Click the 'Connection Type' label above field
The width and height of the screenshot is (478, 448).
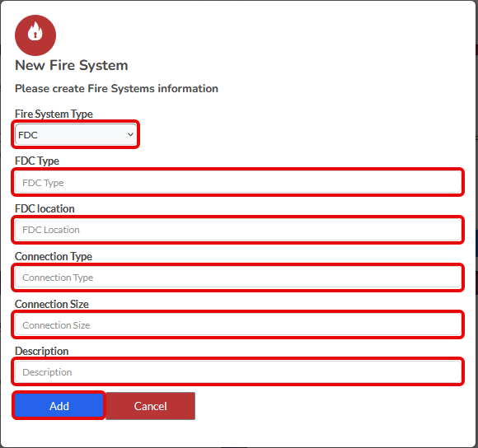pos(54,256)
